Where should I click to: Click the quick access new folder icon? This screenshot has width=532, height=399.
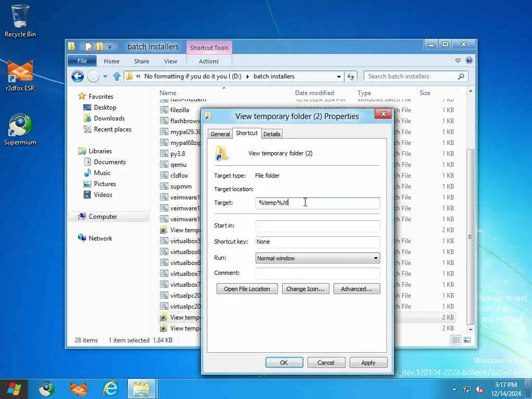click(100, 47)
